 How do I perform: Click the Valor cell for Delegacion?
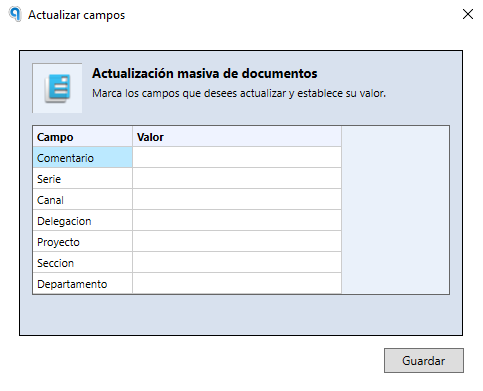(x=237, y=221)
